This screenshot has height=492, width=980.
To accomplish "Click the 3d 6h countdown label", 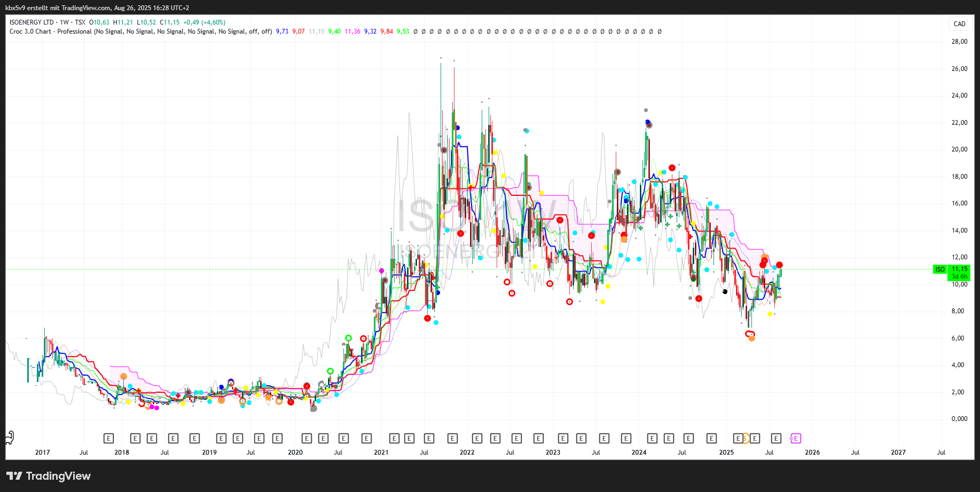I will [959, 276].
